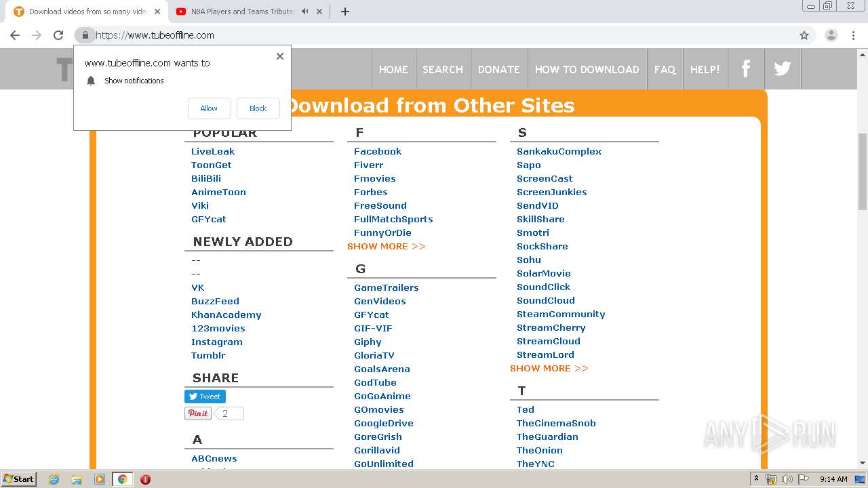Expand SHOW MORE under the F section
This screenshot has width=868, height=488.
387,246
